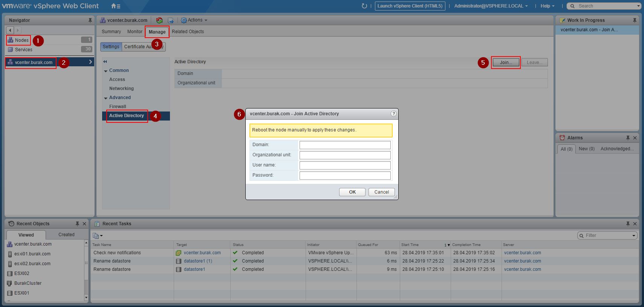Switch to the Monitor tab

pyautogui.click(x=135, y=32)
